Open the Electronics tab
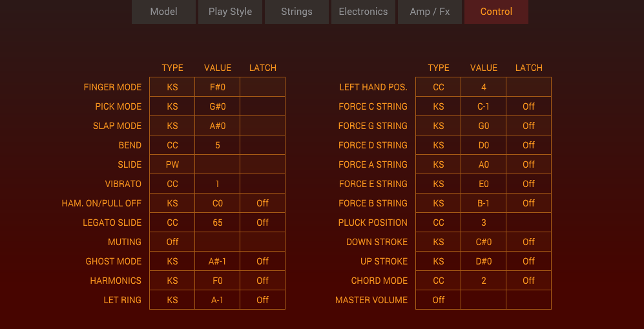Image resolution: width=644 pixels, height=329 pixels. 363,12
